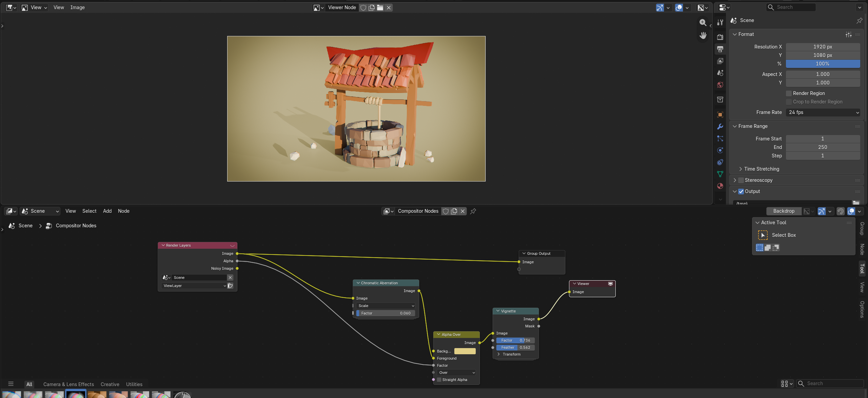The height and width of the screenshot is (398, 868).
Task: Click the Select Box tool icon
Action: pyautogui.click(x=763, y=235)
